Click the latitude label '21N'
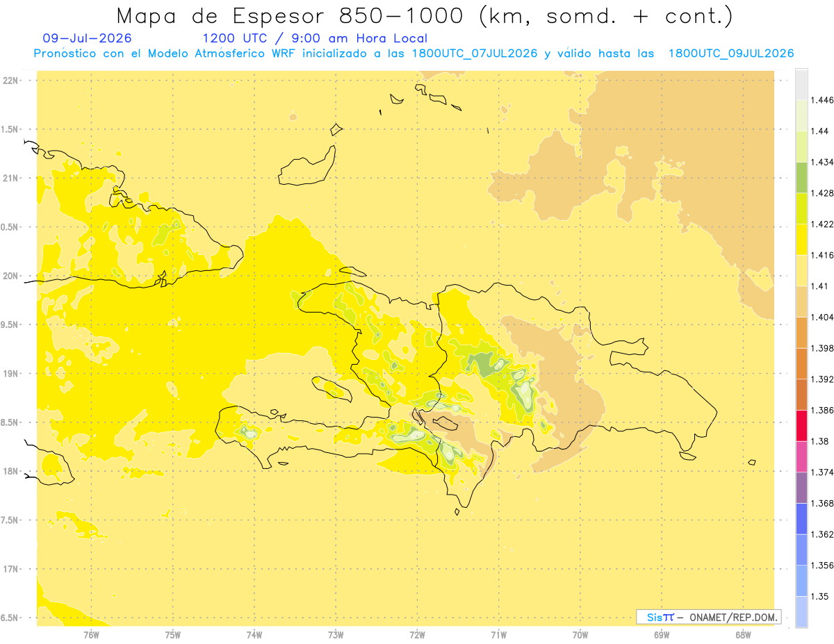 pos(11,178)
